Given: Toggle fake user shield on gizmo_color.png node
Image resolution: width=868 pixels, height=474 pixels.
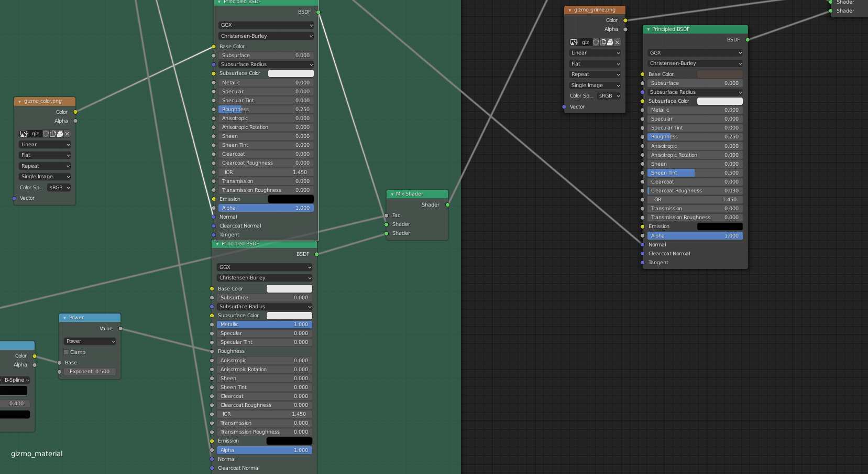Looking at the screenshot, I should pyautogui.click(x=46, y=134).
